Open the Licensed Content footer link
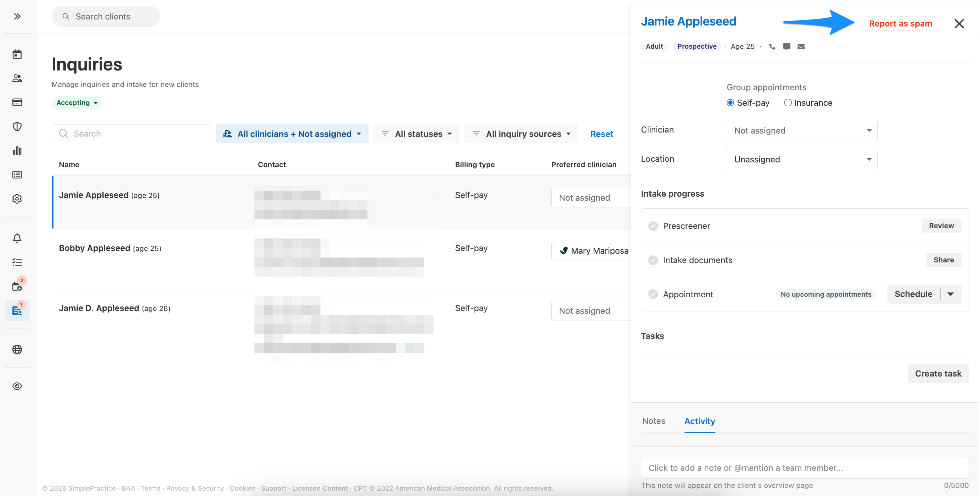The width and height of the screenshot is (980, 496). 320,488
